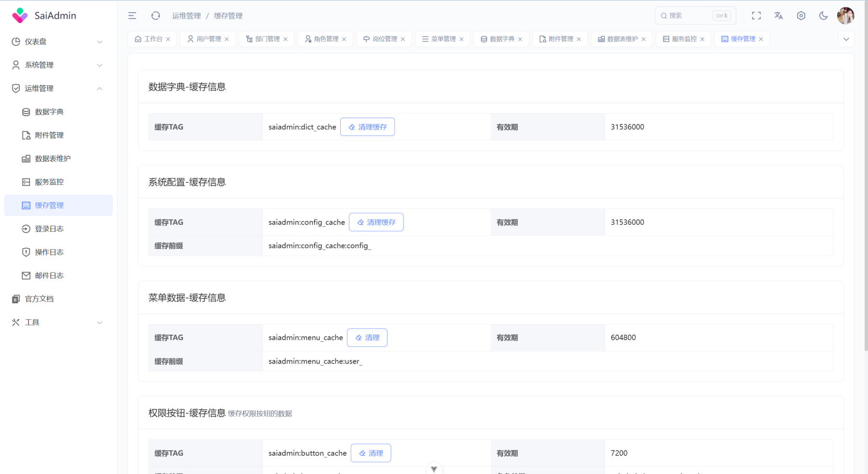Enter fullscreen mode via header icon

click(x=756, y=16)
